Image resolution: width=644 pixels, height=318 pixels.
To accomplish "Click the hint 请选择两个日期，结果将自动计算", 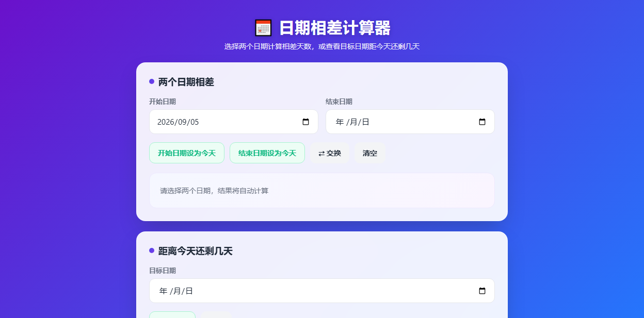I will click(x=214, y=191).
